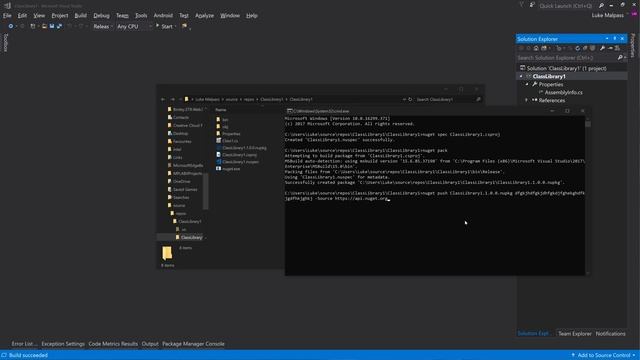Click the Start debugging button
The width and height of the screenshot is (640, 360).
(164, 27)
